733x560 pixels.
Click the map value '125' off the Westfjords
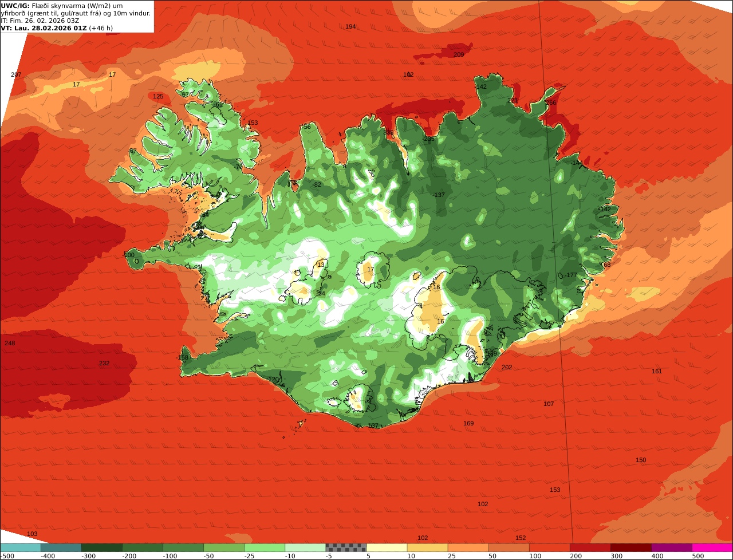point(158,96)
